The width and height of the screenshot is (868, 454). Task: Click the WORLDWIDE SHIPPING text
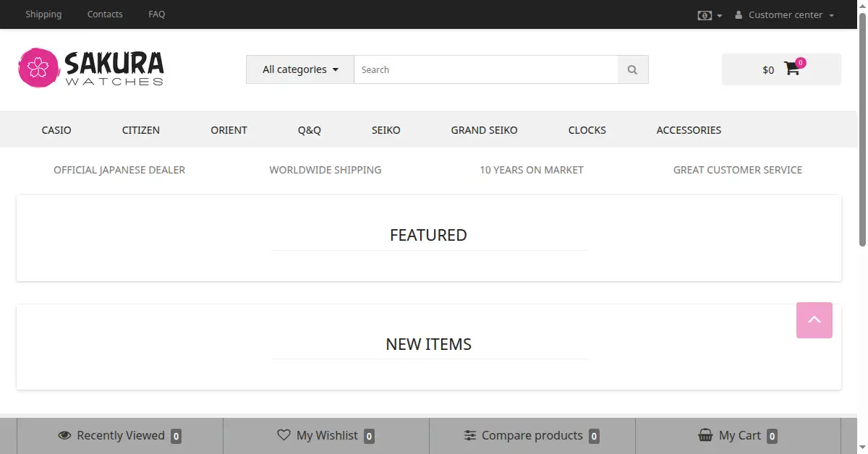tap(325, 170)
